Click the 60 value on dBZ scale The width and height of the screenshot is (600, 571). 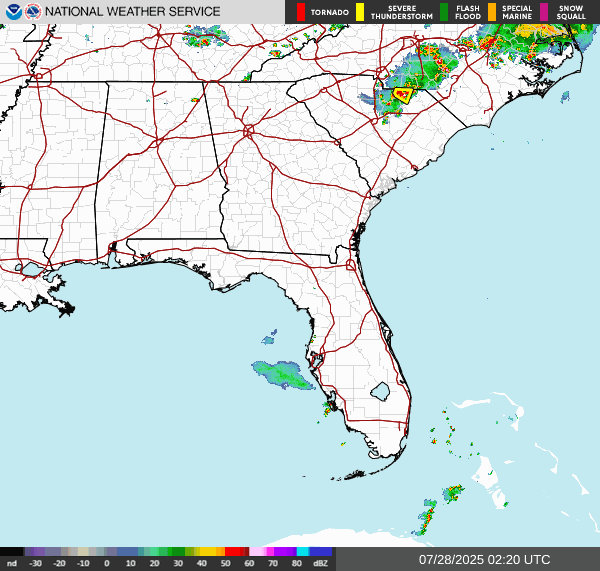click(249, 563)
